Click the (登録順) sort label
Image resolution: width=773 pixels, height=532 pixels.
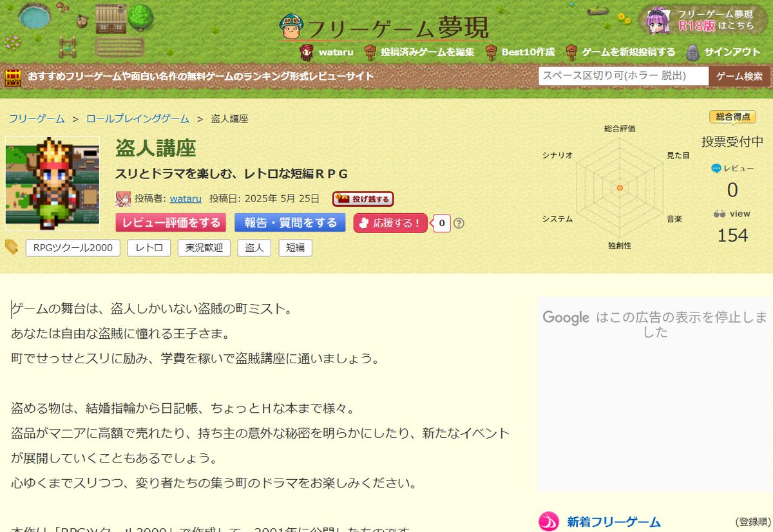click(752, 522)
